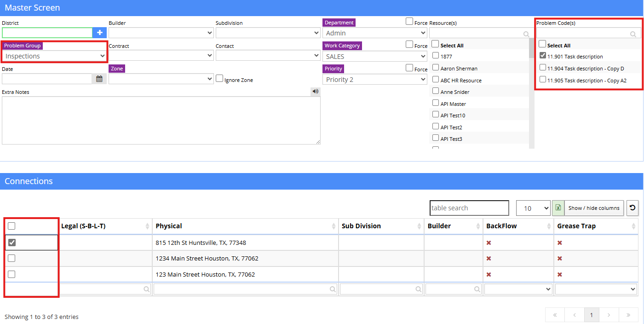644x324 pixels.
Task: Check the Anne Snider resource
Action: [x=436, y=91]
